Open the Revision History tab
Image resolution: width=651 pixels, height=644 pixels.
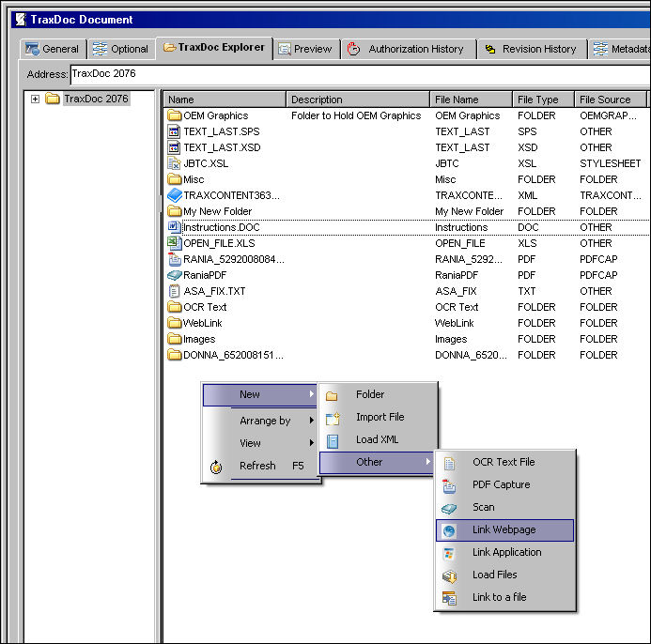(x=533, y=49)
